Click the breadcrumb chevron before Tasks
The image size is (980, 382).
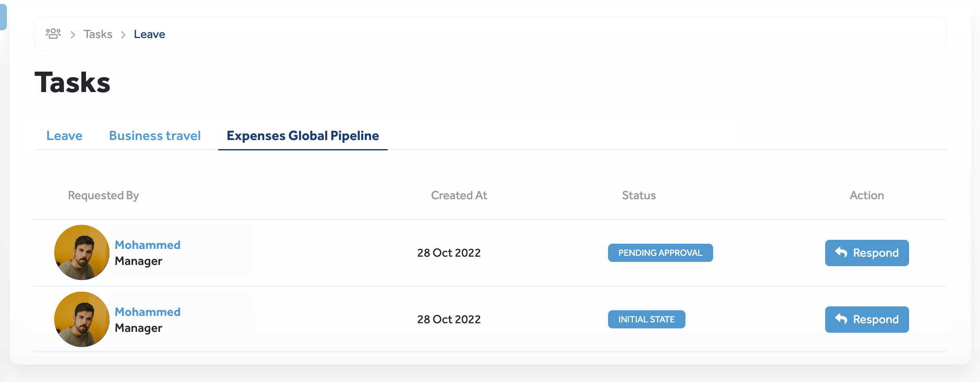[x=73, y=35]
